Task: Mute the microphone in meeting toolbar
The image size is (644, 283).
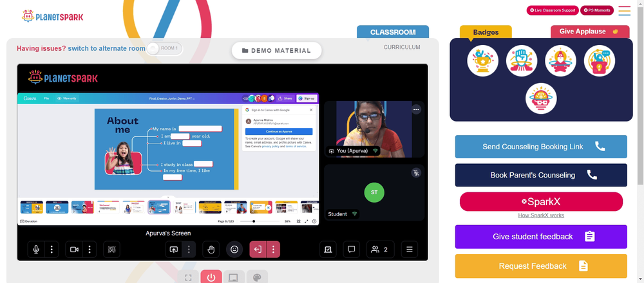Action: pos(36,250)
